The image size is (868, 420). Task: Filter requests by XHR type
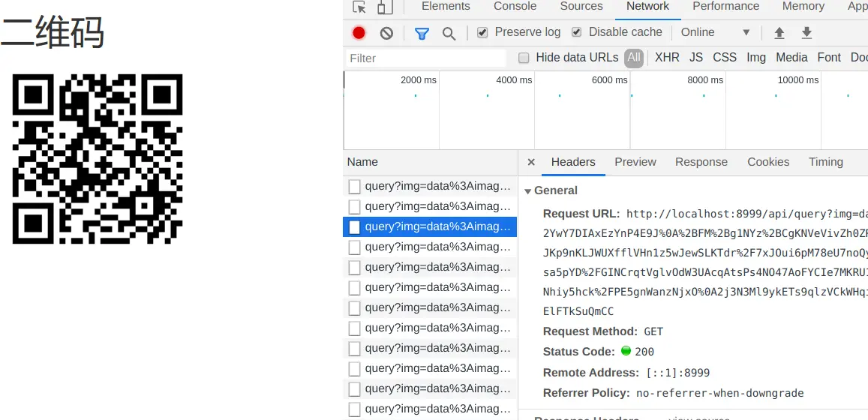(667, 58)
